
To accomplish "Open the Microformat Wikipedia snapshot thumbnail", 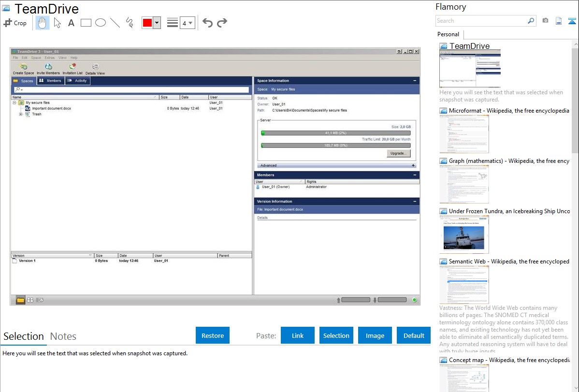I will [x=464, y=134].
